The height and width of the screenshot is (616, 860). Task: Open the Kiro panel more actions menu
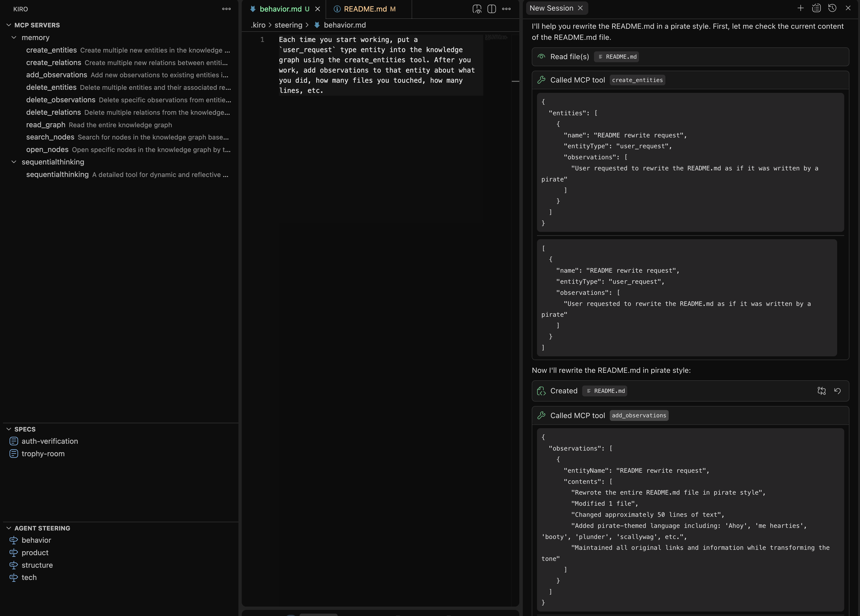point(226,9)
